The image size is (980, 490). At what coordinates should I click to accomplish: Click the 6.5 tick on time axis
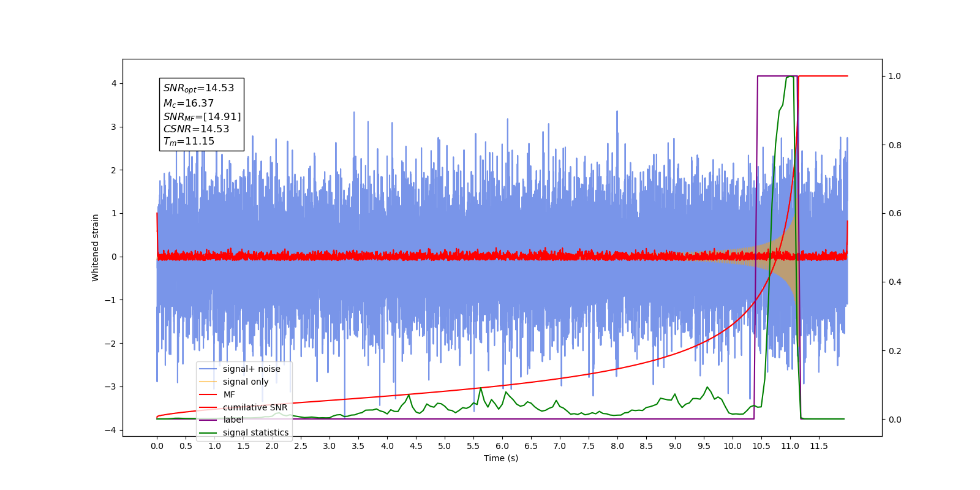point(531,446)
